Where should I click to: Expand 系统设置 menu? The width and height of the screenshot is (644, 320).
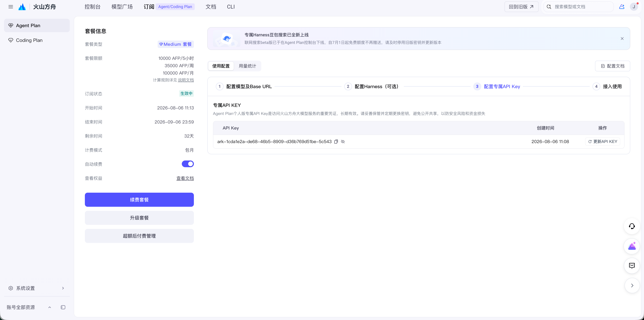point(37,288)
